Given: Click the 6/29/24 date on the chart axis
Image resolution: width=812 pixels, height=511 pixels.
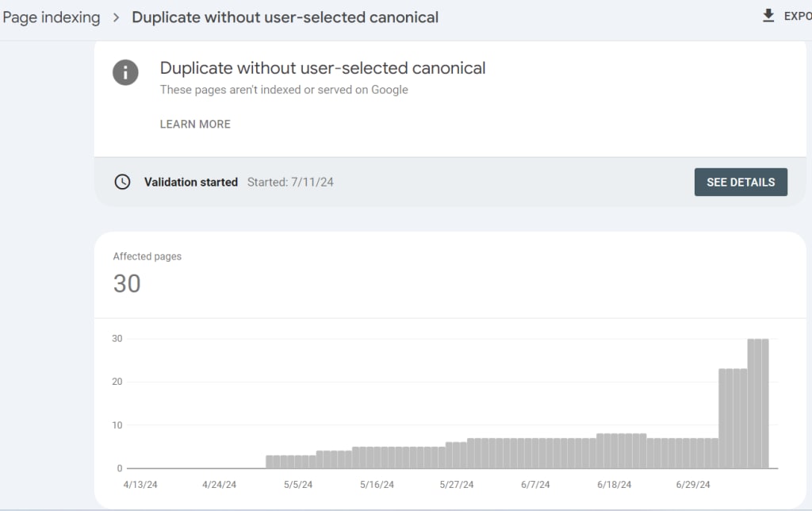Looking at the screenshot, I should (x=694, y=485).
